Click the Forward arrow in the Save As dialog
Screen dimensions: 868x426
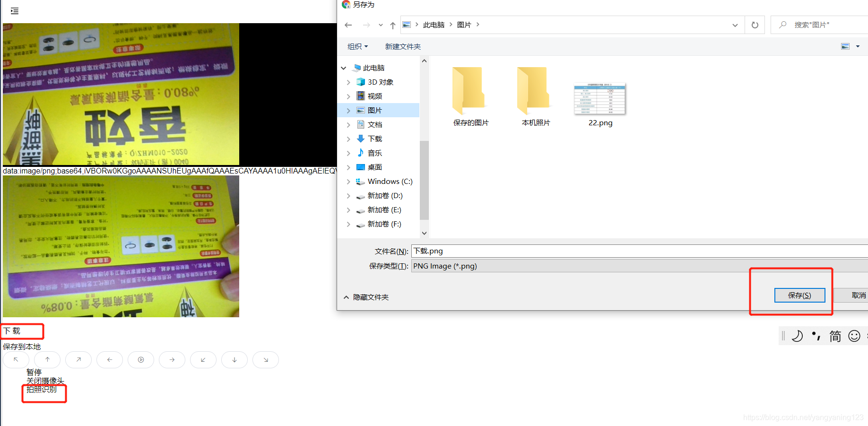(366, 25)
